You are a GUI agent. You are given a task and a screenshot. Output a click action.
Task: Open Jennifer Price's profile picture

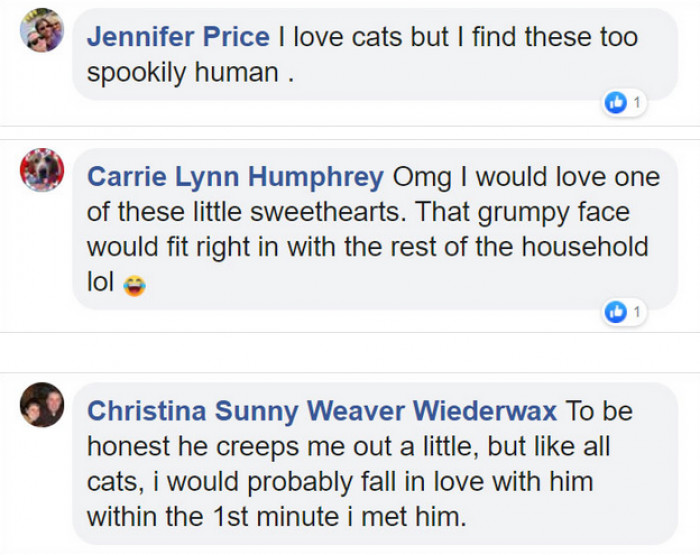[42, 30]
